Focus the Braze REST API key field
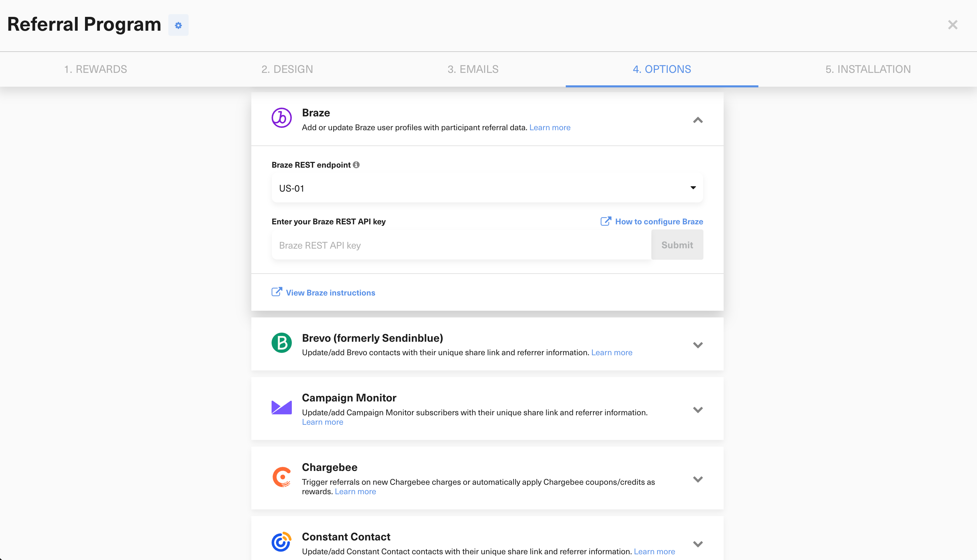Viewport: 977px width, 560px height. (x=461, y=245)
